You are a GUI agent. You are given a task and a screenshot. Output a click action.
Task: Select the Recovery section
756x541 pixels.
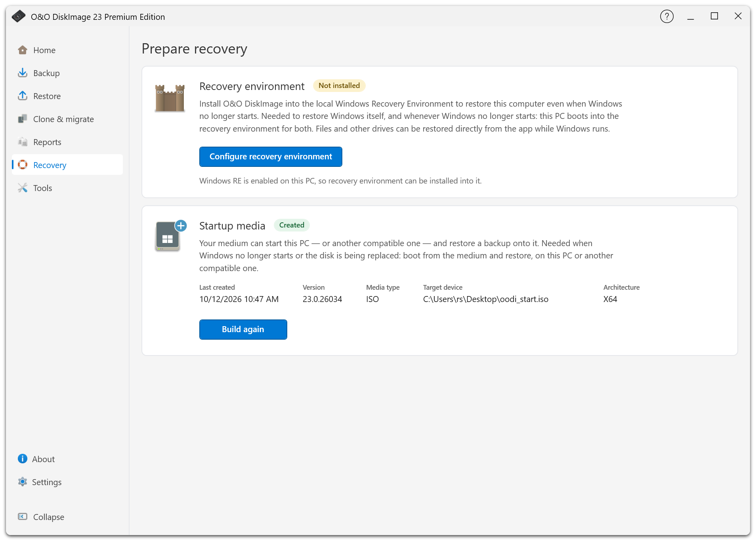pyautogui.click(x=67, y=164)
